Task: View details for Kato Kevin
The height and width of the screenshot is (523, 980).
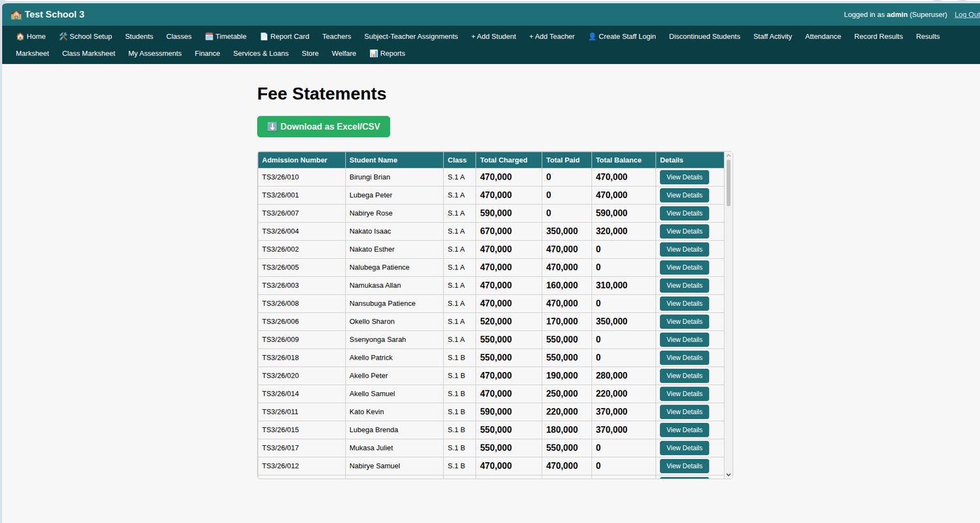Action: 684,412
